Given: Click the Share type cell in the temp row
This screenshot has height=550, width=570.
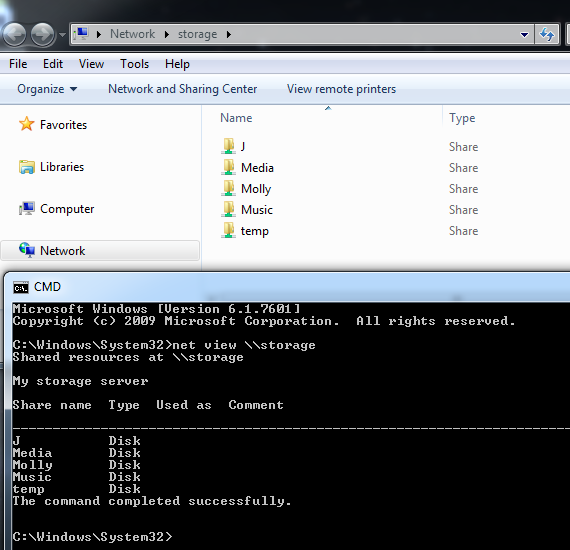Looking at the screenshot, I should [463, 231].
